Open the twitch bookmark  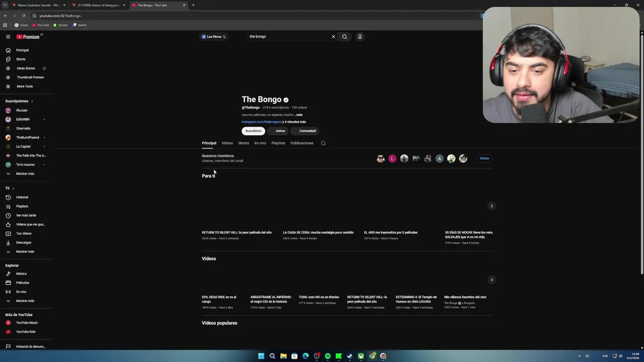[x=79, y=25]
